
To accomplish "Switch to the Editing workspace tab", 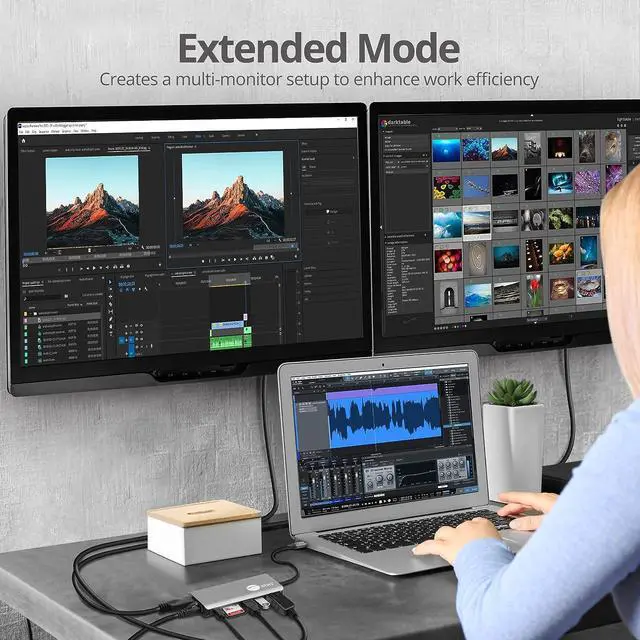I will [x=172, y=136].
